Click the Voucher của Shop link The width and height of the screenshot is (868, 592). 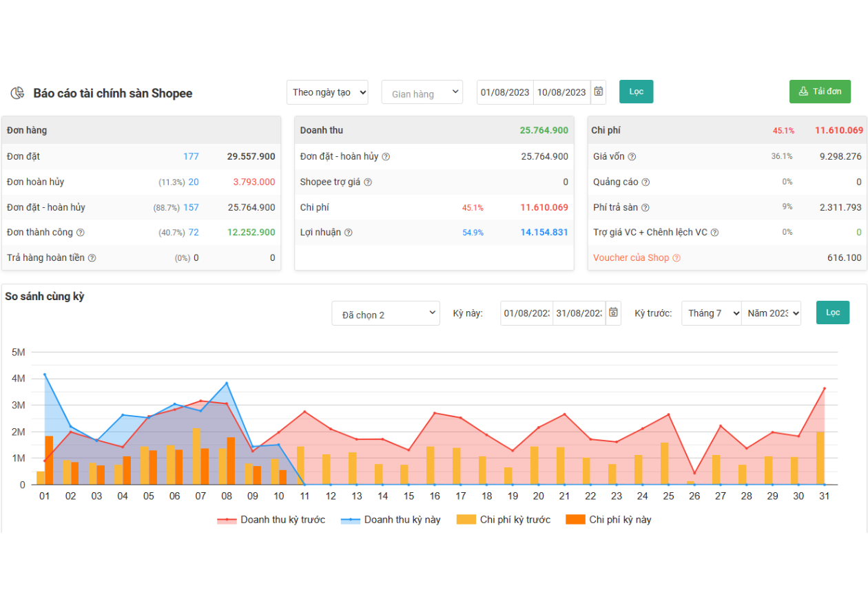pos(630,258)
